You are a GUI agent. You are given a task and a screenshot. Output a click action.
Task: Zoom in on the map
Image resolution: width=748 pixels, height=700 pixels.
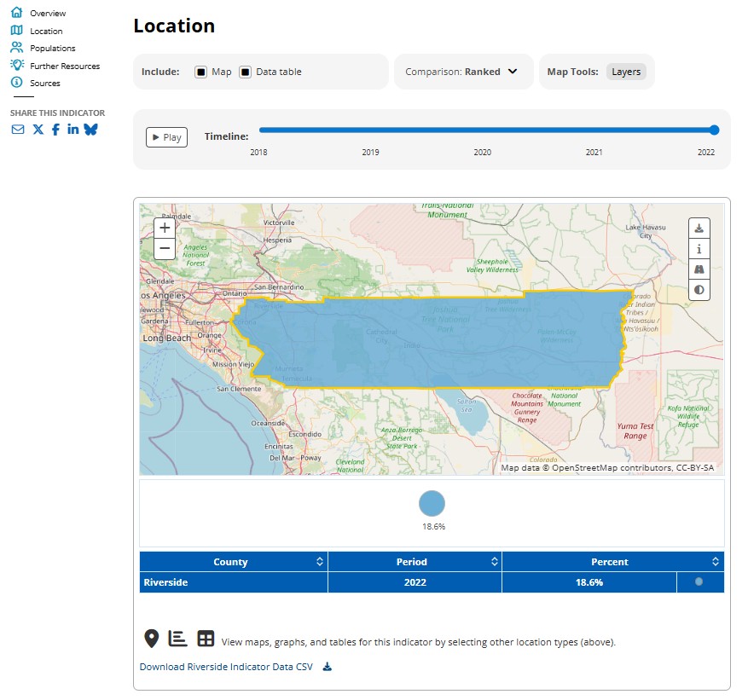(165, 228)
